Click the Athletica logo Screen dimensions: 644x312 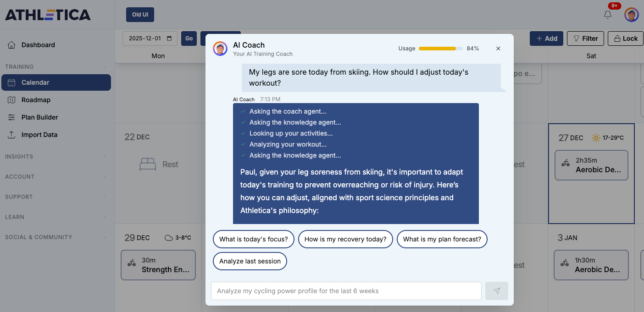48,15
